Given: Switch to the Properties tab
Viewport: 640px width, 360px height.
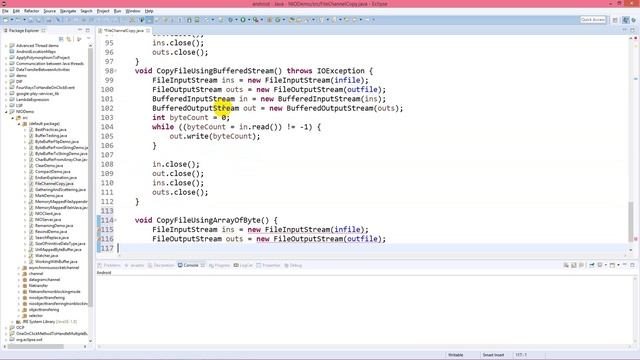Looking at the screenshot, I should [x=268, y=265].
